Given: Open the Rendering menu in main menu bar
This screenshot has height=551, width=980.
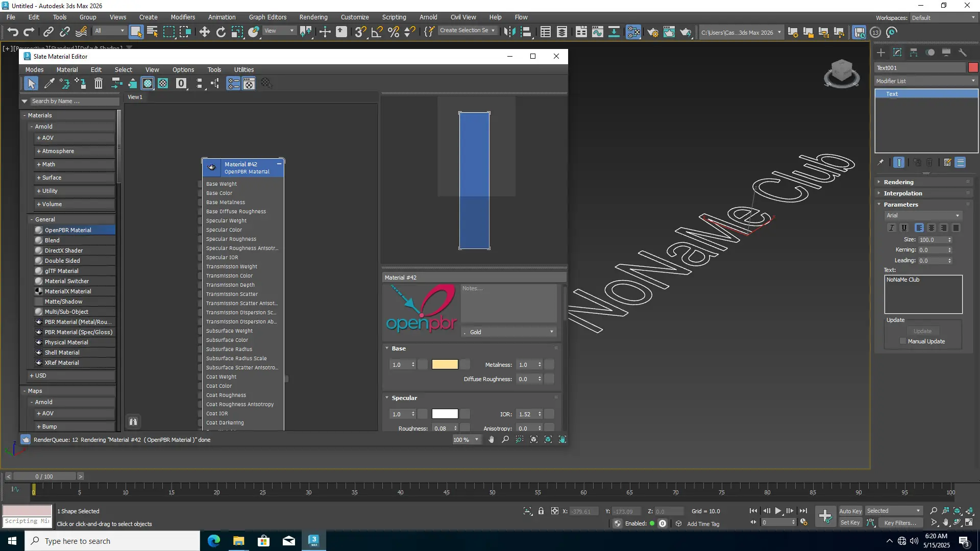Looking at the screenshot, I should click(313, 17).
